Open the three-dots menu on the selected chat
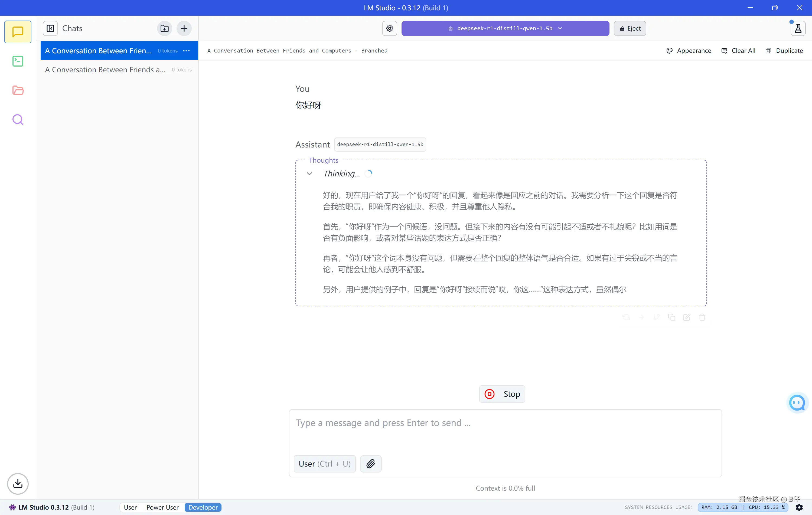 pyautogui.click(x=187, y=51)
